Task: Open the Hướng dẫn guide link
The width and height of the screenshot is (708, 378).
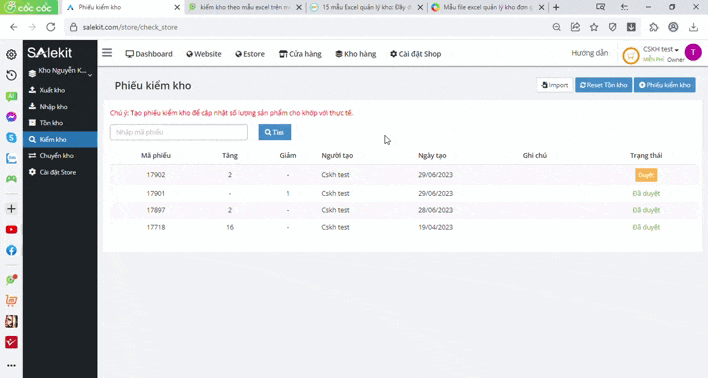Action: [x=589, y=53]
